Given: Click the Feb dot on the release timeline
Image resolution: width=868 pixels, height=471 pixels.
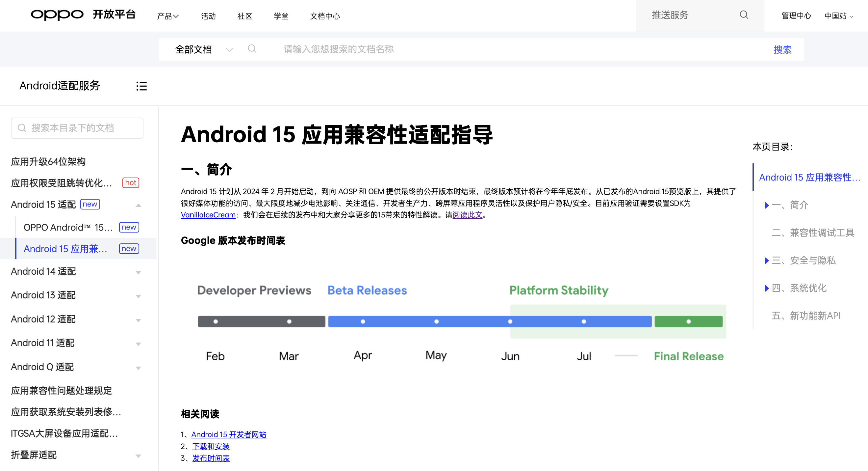Looking at the screenshot, I should [x=216, y=321].
